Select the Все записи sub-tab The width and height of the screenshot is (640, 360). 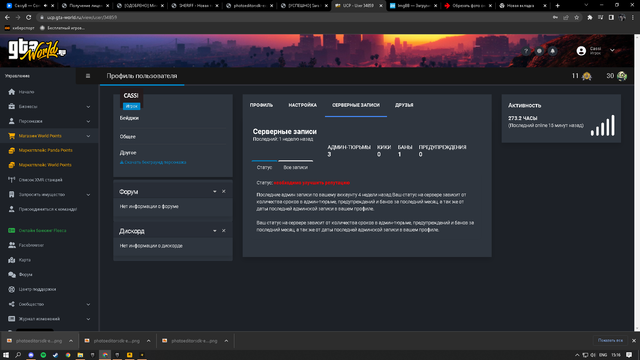click(296, 167)
